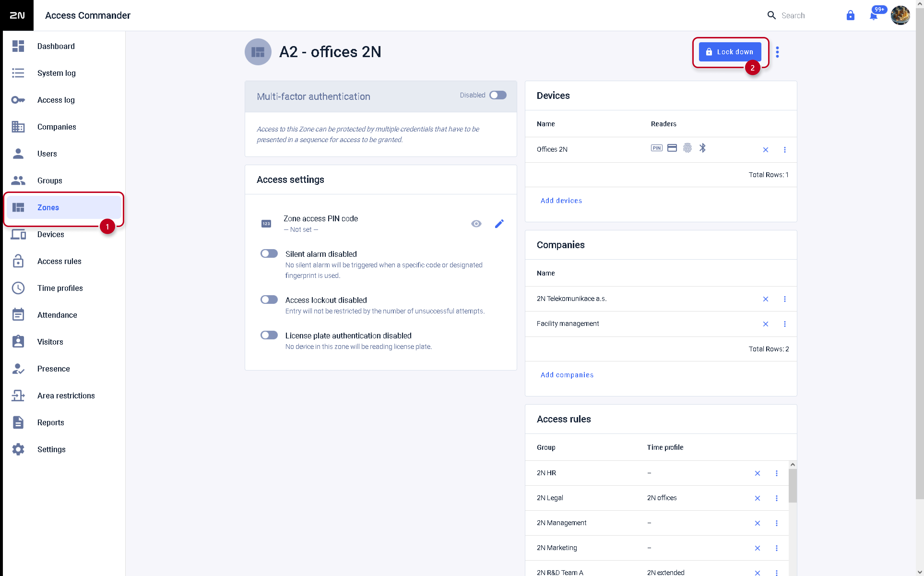The image size is (924, 576).
Task: Remove 2N HR access rule
Action: coord(757,473)
